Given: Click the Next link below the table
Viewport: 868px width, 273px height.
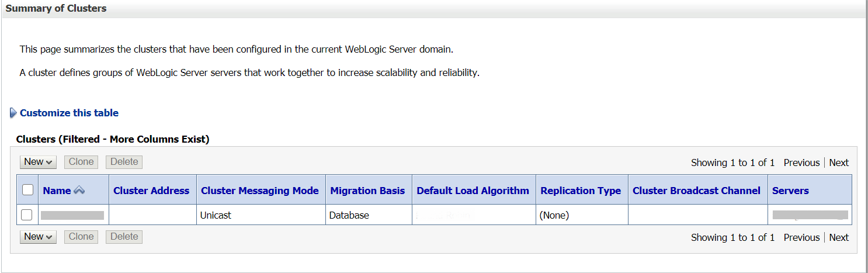Looking at the screenshot, I should point(839,237).
